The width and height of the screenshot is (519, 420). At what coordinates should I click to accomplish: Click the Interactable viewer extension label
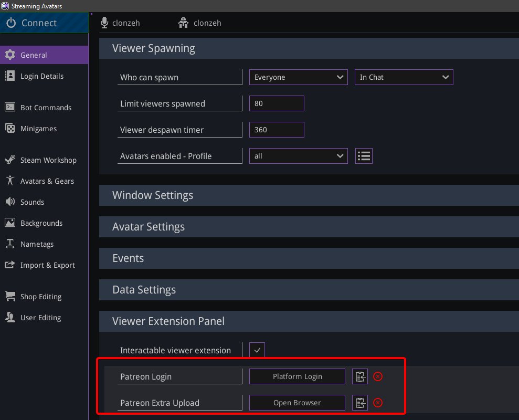pyautogui.click(x=175, y=351)
